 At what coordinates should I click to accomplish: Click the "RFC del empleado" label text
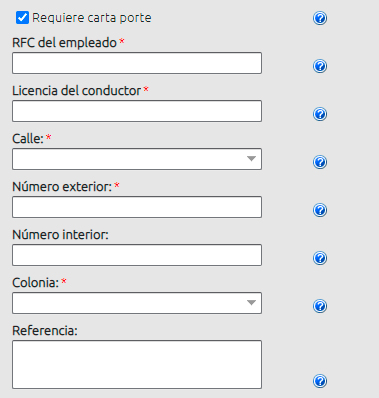[x=64, y=43]
